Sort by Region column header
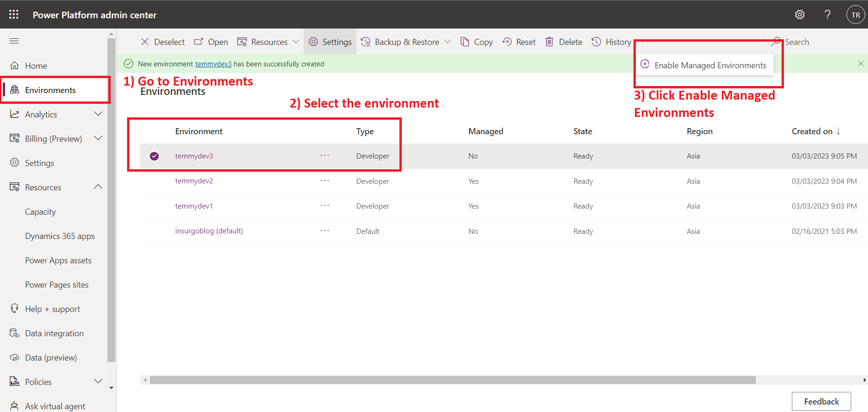This screenshot has width=868, height=412. point(699,131)
